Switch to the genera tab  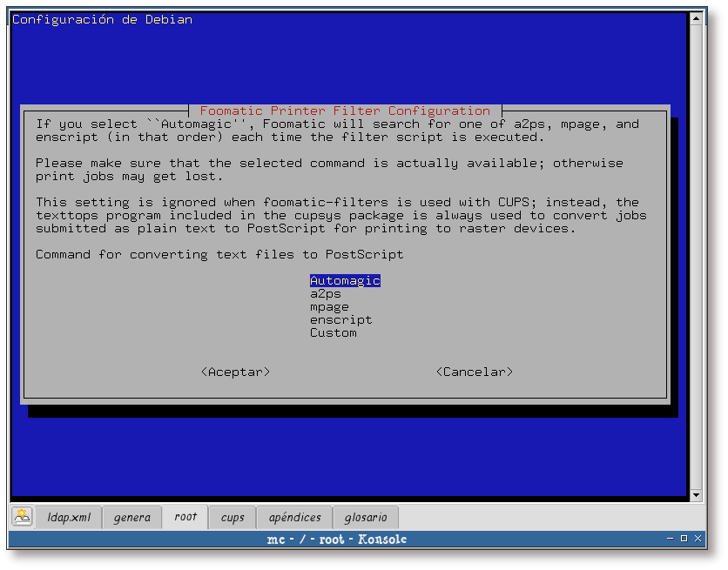click(131, 516)
